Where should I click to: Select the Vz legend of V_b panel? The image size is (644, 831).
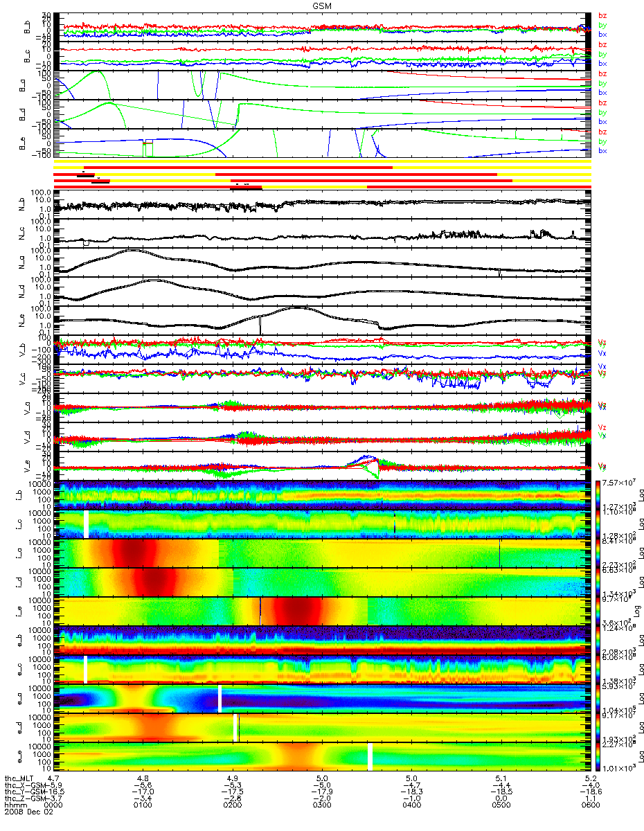click(x=602, y=342)
